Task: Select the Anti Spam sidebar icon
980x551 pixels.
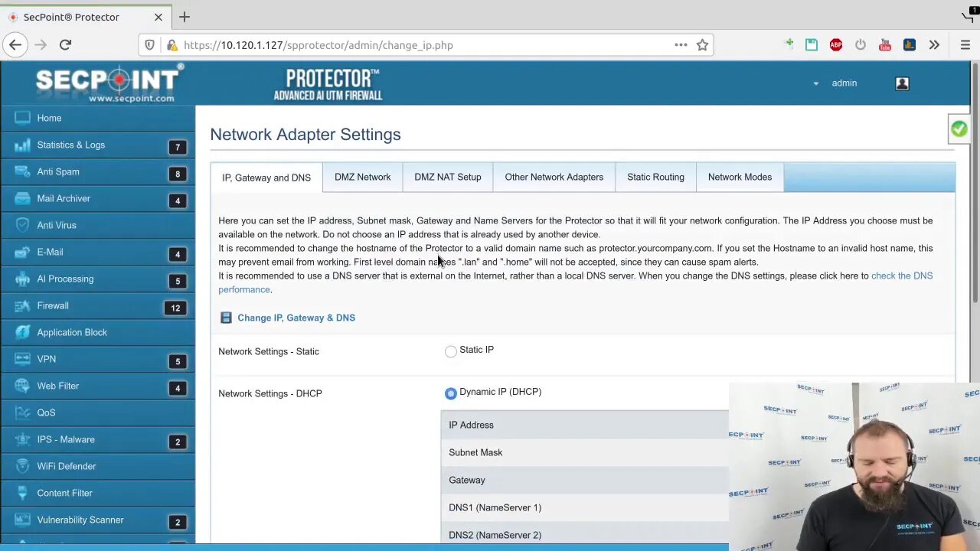Action: (x=22, y=171)
